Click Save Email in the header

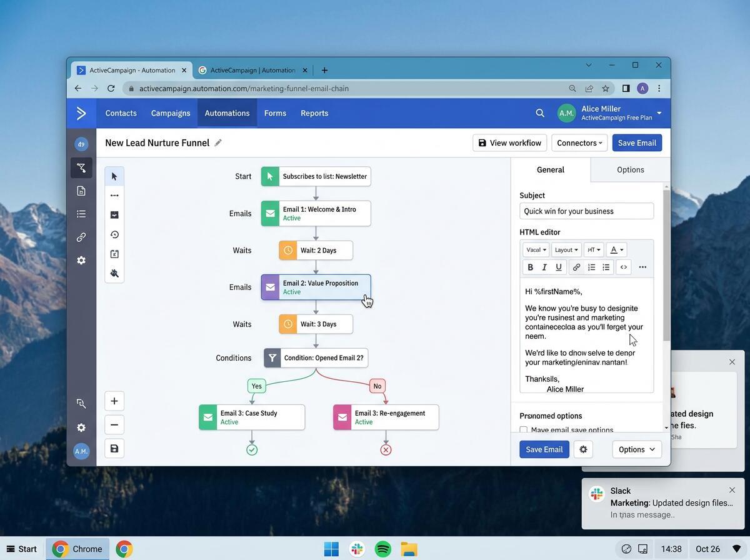(637, 143)
